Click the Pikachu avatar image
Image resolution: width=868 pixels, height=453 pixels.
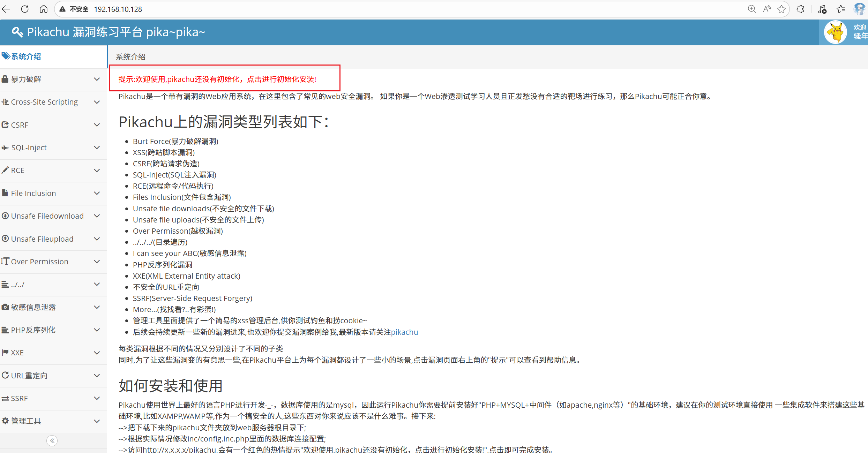click(x=835, y=32)
